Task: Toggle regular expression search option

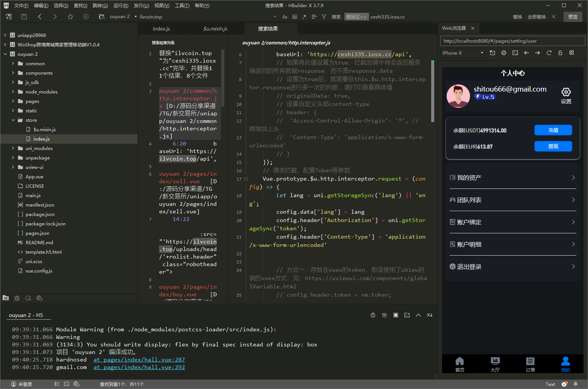Action: 304,17
